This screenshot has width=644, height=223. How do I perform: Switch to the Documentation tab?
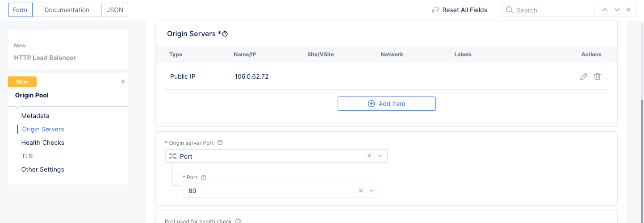tap(67, 10)
